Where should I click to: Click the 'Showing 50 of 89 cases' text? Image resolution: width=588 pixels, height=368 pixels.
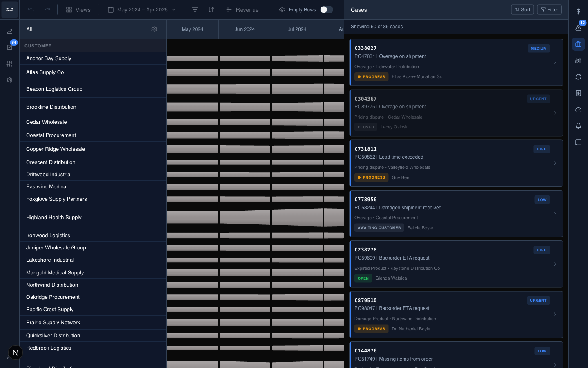click(376, 27)
